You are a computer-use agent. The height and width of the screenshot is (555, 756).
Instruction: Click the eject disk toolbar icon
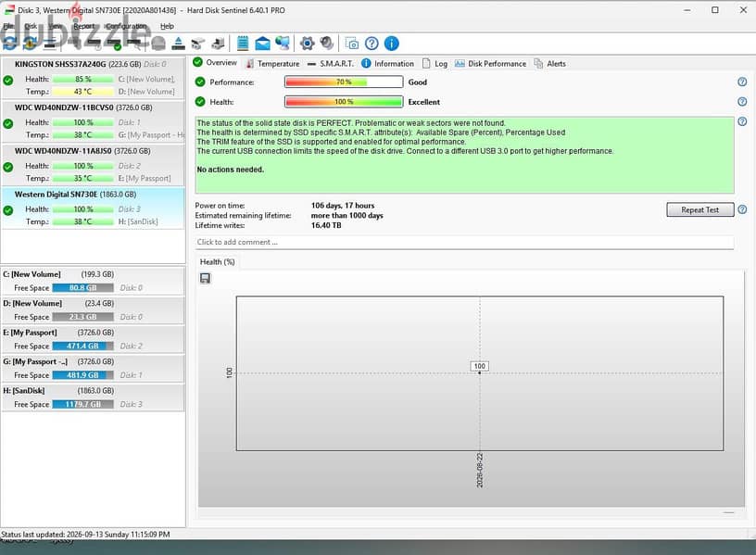pos(179,44)
